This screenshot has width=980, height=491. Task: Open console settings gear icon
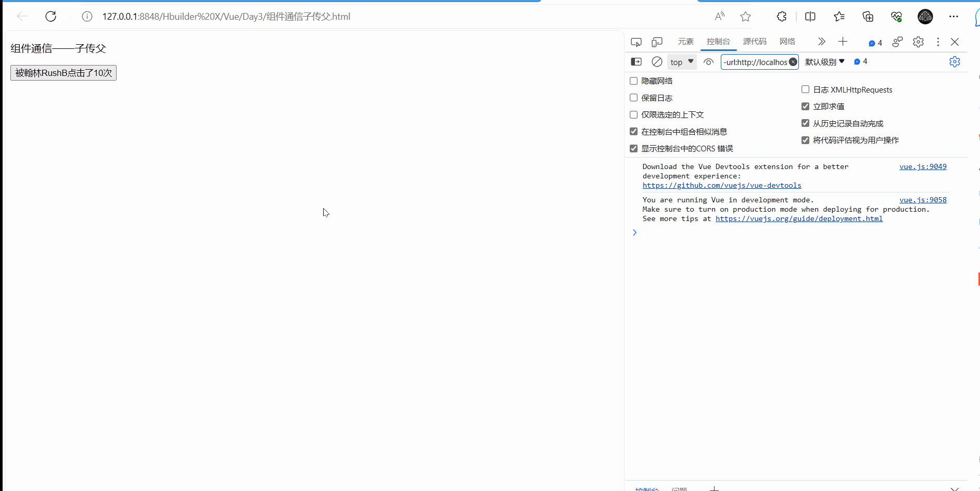(954, 61)
